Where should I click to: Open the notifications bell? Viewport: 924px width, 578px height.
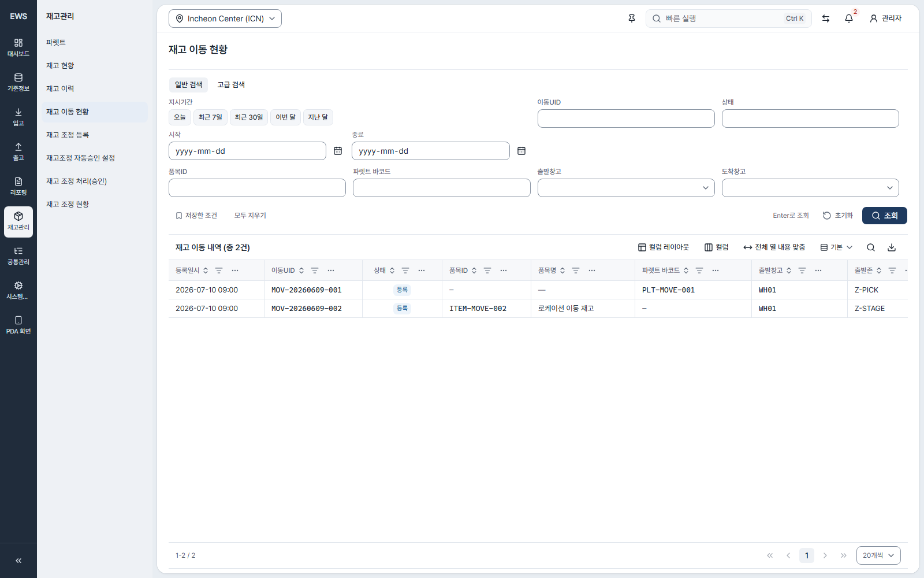click(x=849, y=18)
